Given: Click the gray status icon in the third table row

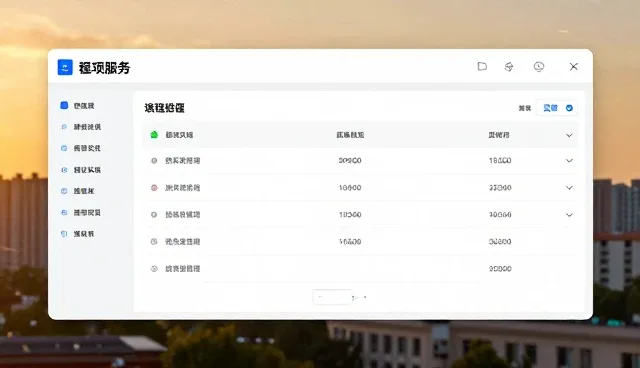Looking at the screenshot, I should 154,215.
